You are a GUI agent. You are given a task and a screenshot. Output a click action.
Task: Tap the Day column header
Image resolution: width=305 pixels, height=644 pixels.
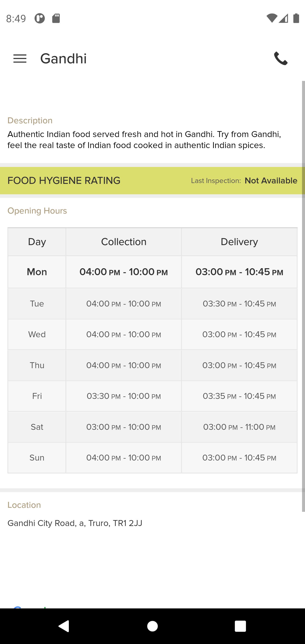pyautogui.click(x=37, y=242)
